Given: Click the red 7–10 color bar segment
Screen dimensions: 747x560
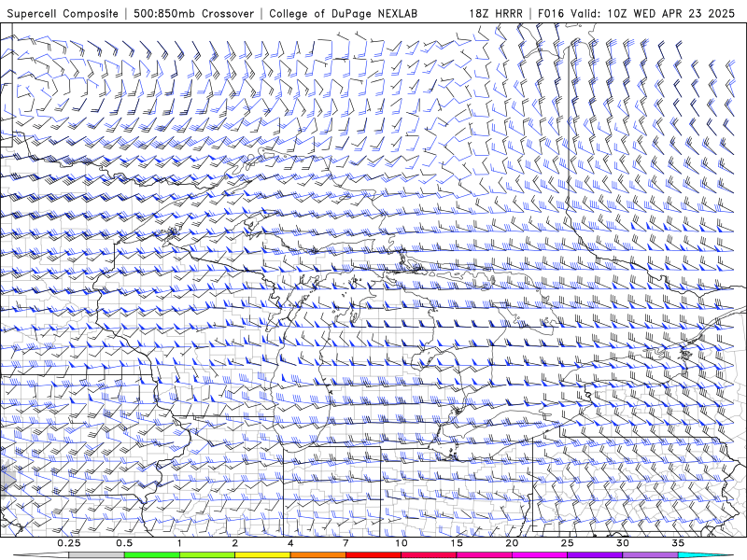Looking at the screenshot, I should [x=373, y=555].
